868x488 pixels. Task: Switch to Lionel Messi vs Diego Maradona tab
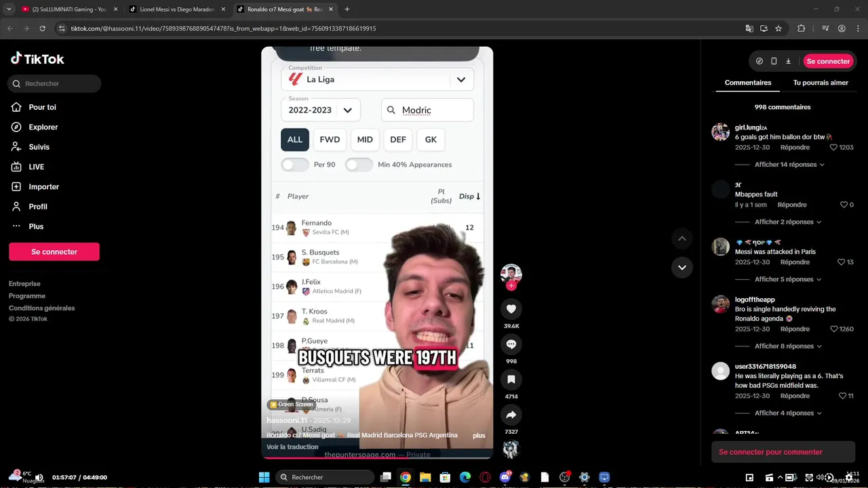178,9
